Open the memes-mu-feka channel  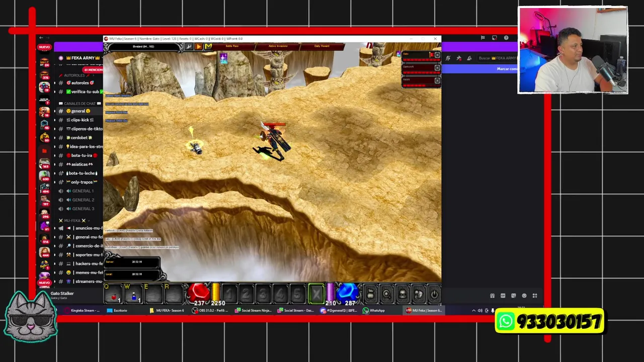point(80,273)
